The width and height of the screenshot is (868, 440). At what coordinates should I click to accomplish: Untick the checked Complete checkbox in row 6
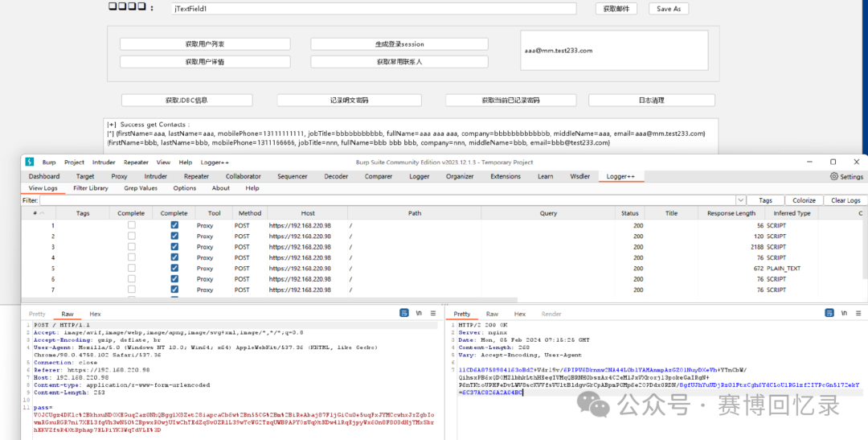pyautogui.click(x=174, y=279)
